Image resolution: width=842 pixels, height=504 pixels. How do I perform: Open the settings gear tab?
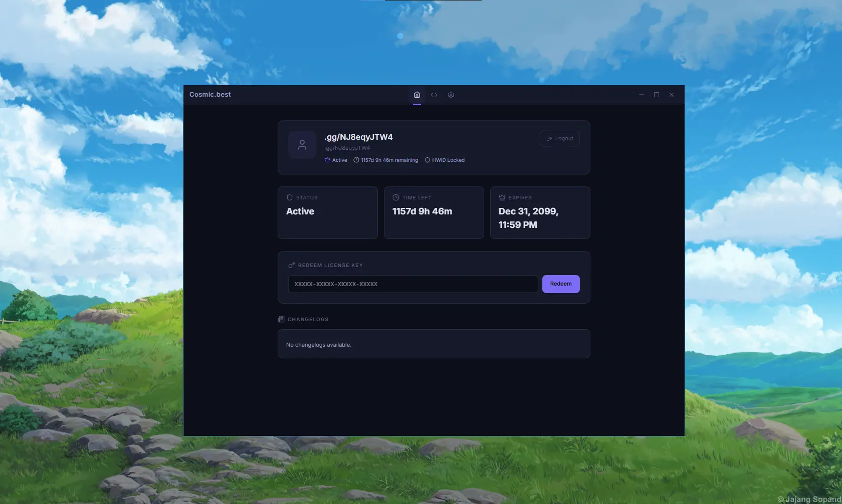tap(451, 95)
